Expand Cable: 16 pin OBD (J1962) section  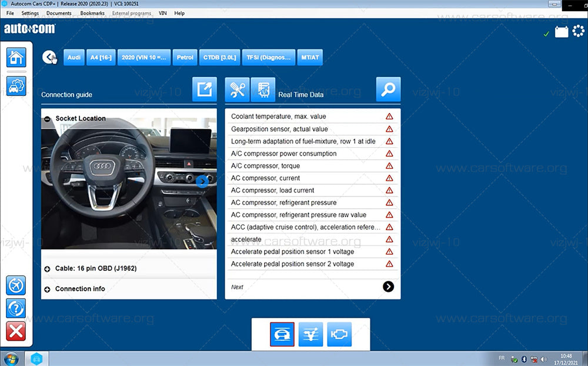click(47, 269)
